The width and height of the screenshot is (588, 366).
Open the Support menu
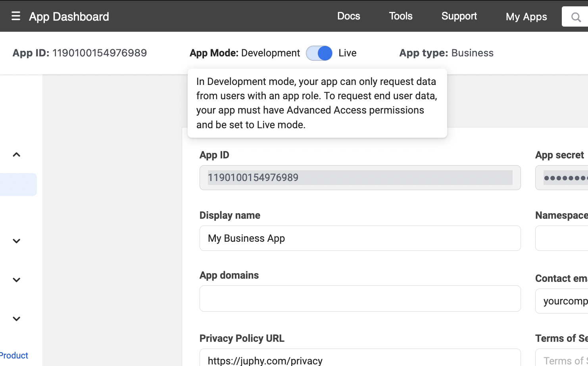point(459,16)
